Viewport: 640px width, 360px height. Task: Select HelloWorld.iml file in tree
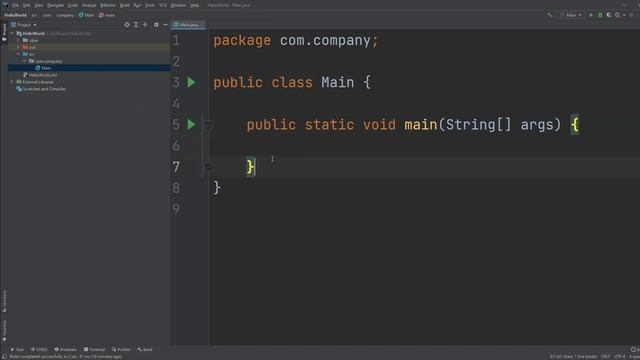40,75
